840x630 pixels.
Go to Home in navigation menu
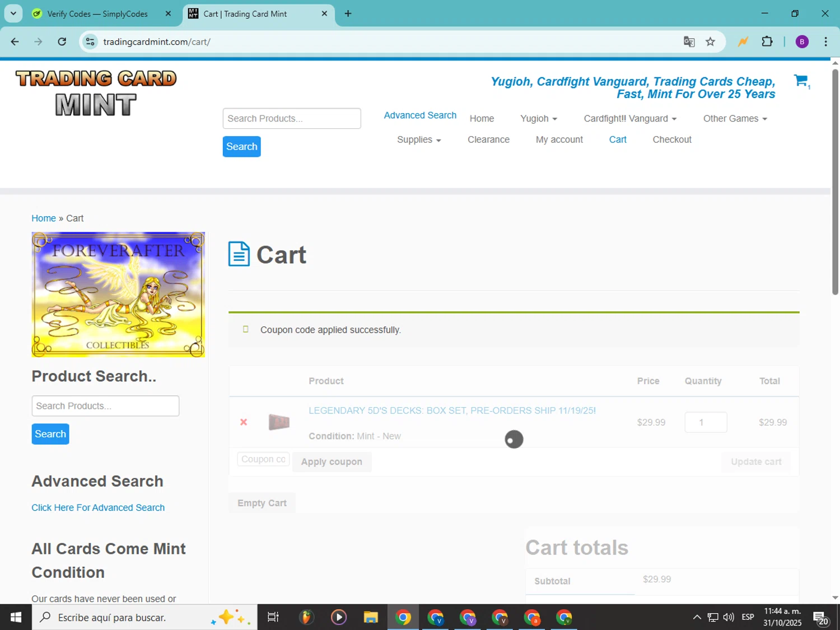point(482,118)
